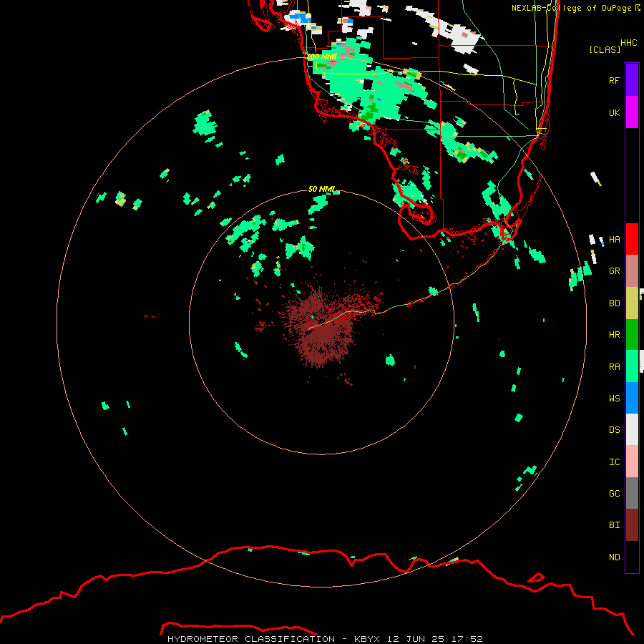Click the RA rain legend swatch
Screen dimensions: 644x644
[632, 366]
